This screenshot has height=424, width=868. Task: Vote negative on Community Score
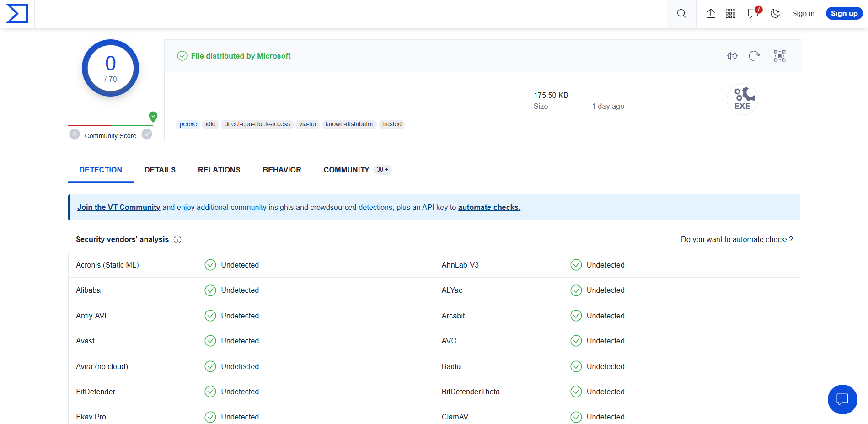[75, 134]
